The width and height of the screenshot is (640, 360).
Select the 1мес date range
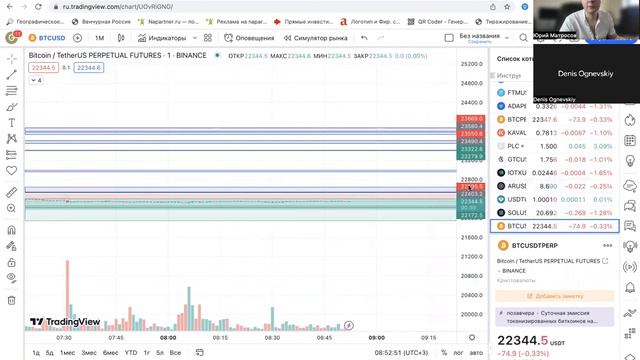[x=67, y=353]
